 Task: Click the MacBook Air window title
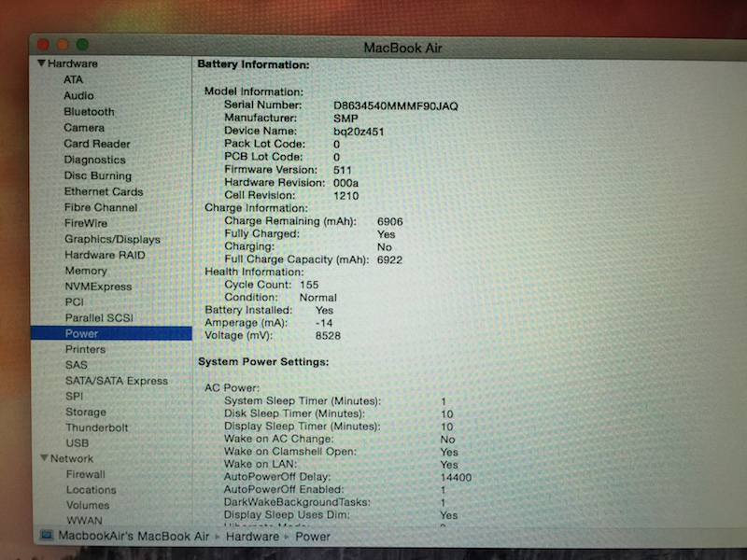point(402,49)
